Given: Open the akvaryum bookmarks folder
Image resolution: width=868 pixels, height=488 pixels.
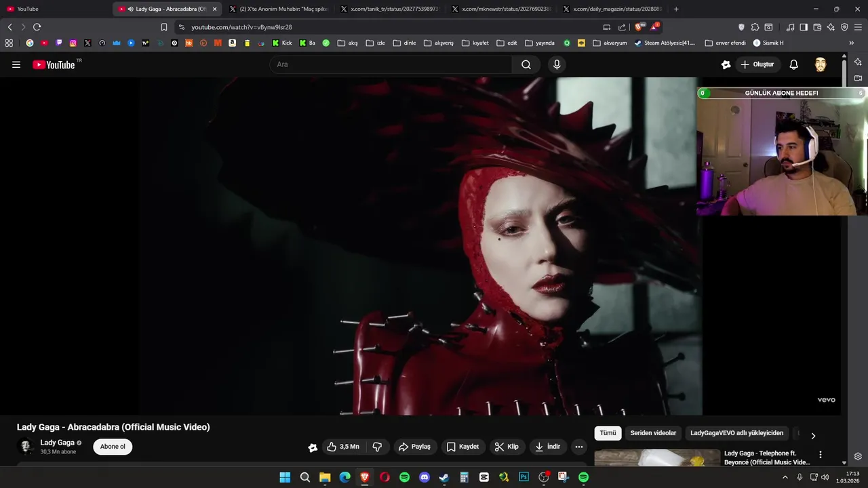Looking at the screenshot, I should pos(610,43).
